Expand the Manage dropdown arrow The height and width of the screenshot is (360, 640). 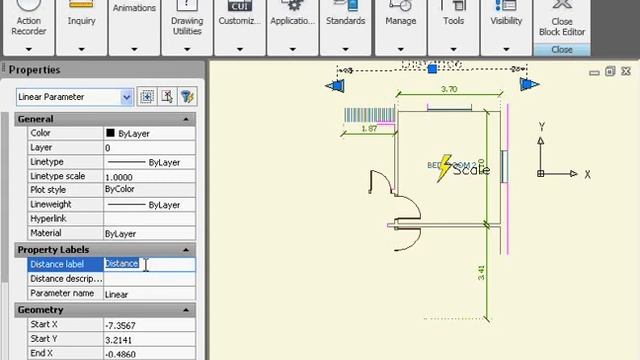click(400, 49)
